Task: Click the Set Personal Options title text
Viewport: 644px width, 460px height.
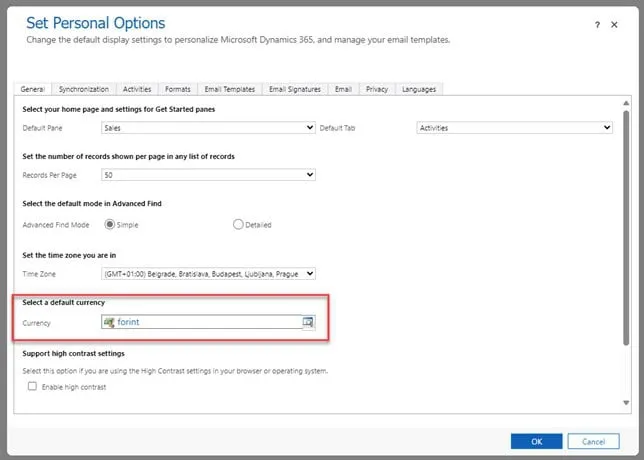Action: pyautogui.click(x=96, y=23)
